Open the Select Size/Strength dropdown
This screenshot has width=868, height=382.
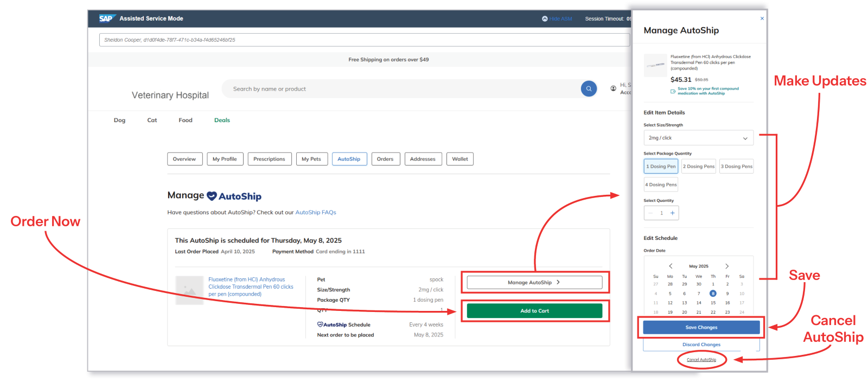point(699,138)
